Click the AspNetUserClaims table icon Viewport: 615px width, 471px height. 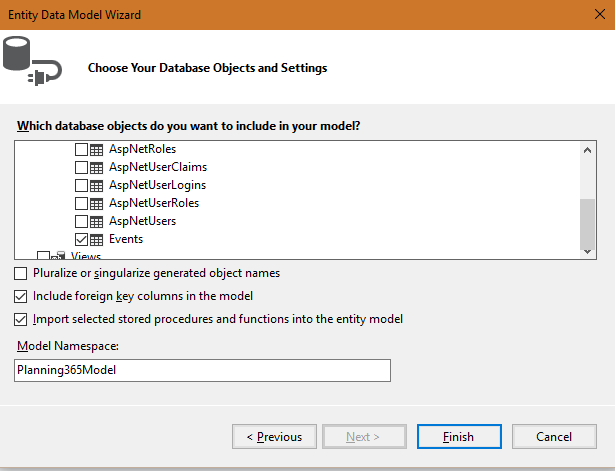pos(97,167)
